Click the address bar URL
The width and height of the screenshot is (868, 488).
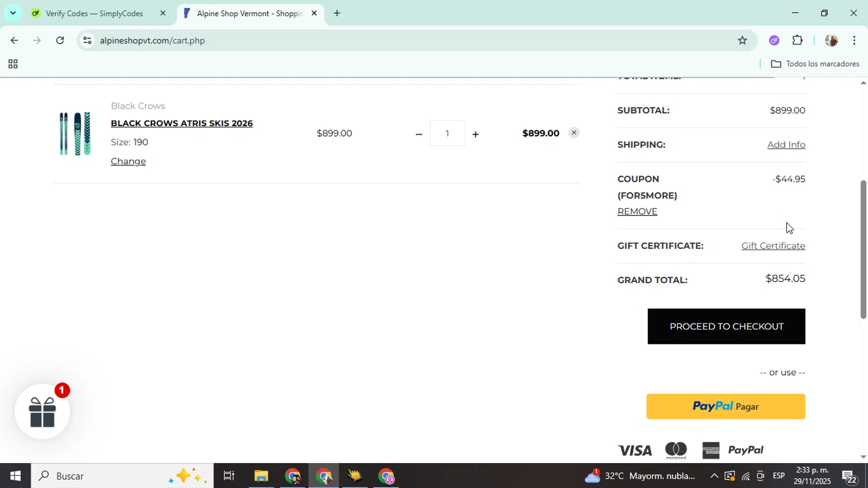pyautogui.click(x=152, y=41)
